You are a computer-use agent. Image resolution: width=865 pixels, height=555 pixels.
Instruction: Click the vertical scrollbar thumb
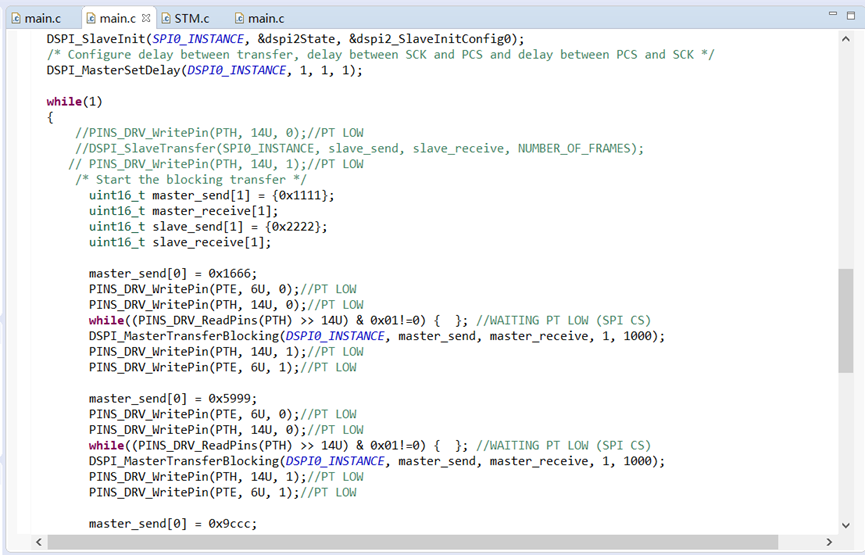[x=846, y=321]
